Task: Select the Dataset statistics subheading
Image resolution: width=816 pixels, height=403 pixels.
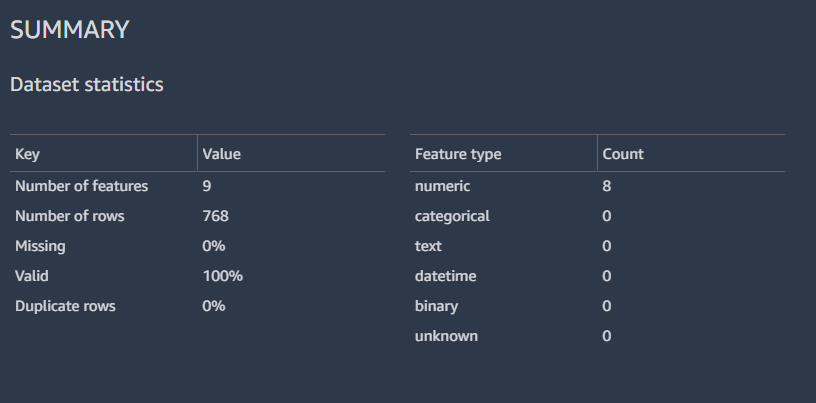Action: (87, 85)
